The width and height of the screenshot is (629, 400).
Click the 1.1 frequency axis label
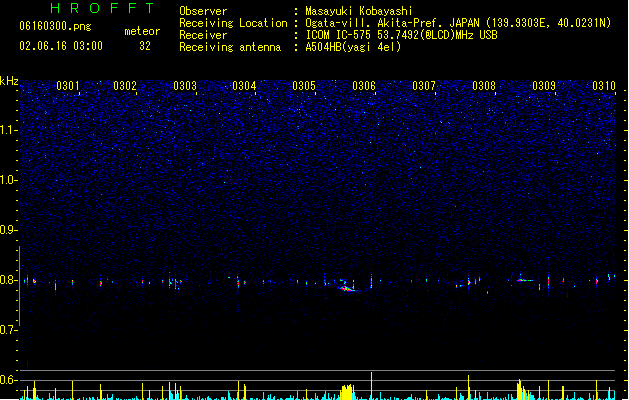click(x=8, y=130)
